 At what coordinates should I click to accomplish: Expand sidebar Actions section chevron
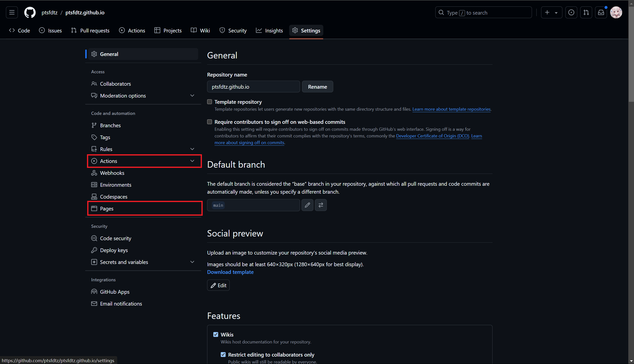tap(192, 161)
